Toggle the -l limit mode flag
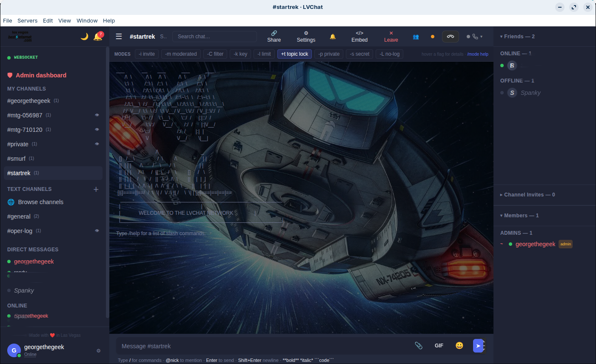 point(264,54)
